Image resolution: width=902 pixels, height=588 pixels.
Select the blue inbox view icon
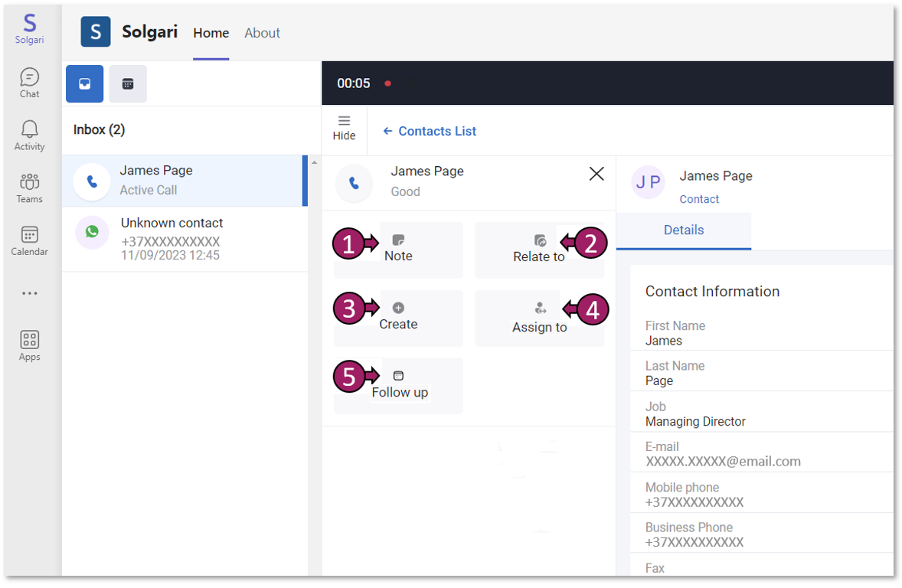point(85,84)
